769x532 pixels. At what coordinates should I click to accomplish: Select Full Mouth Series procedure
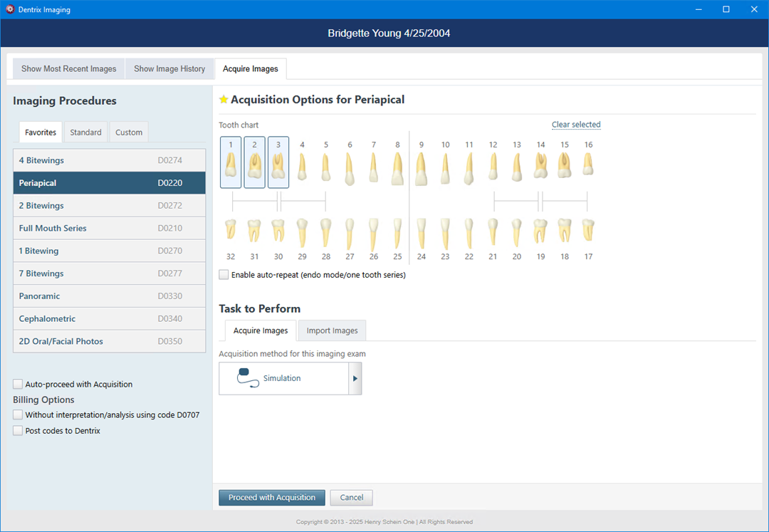[x=110, y=228]
